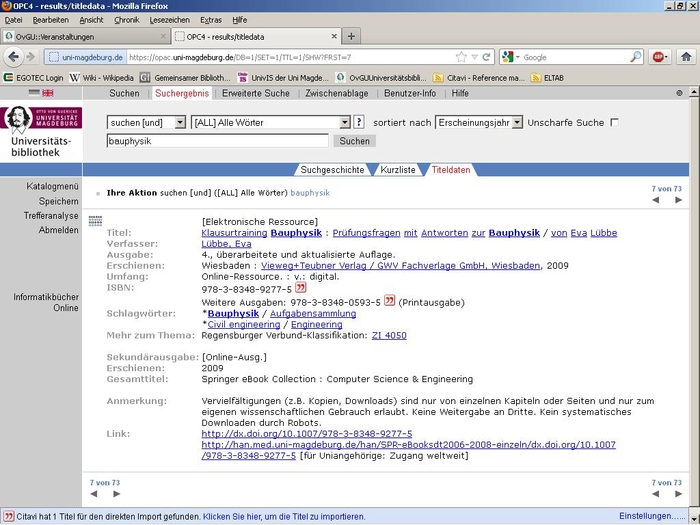The image size is (700, 525).
Task: Switch to the Kurzliste tab
Action: click(x=398, y=170)
